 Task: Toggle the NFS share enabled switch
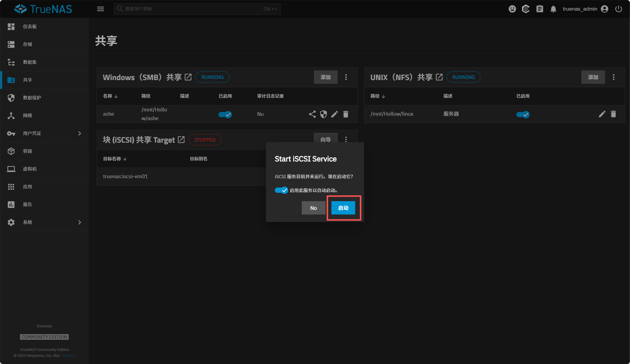523,114
